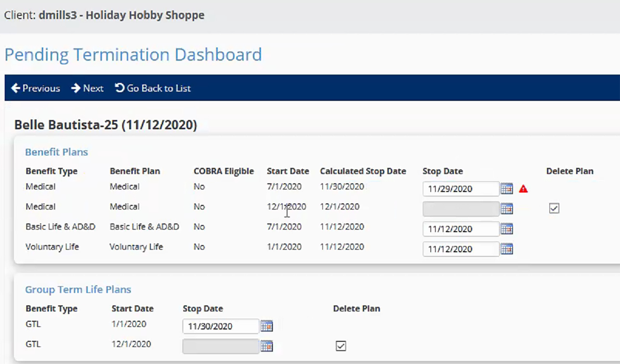Viewport: 620px width, 364px height.
Task: Edit Medical stop date 11/29/2020 field
Action: click(460, 189)
